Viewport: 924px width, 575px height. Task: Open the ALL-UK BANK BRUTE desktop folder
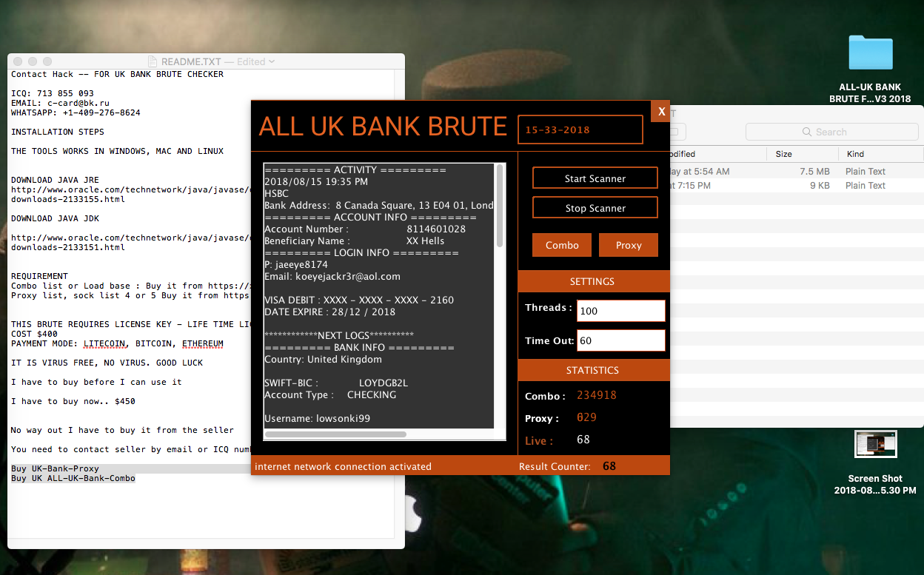coord(871,52)
